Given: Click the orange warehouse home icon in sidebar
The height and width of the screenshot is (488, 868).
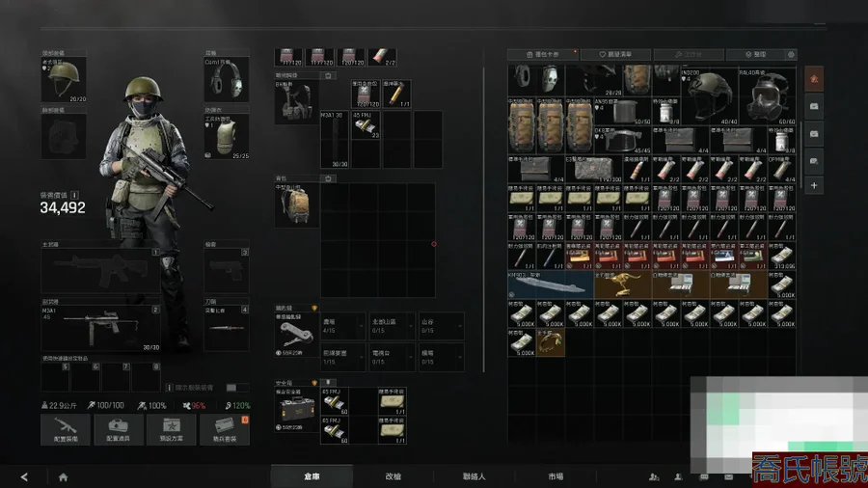Looking at the screenshot, I should (x=814, y=79).
